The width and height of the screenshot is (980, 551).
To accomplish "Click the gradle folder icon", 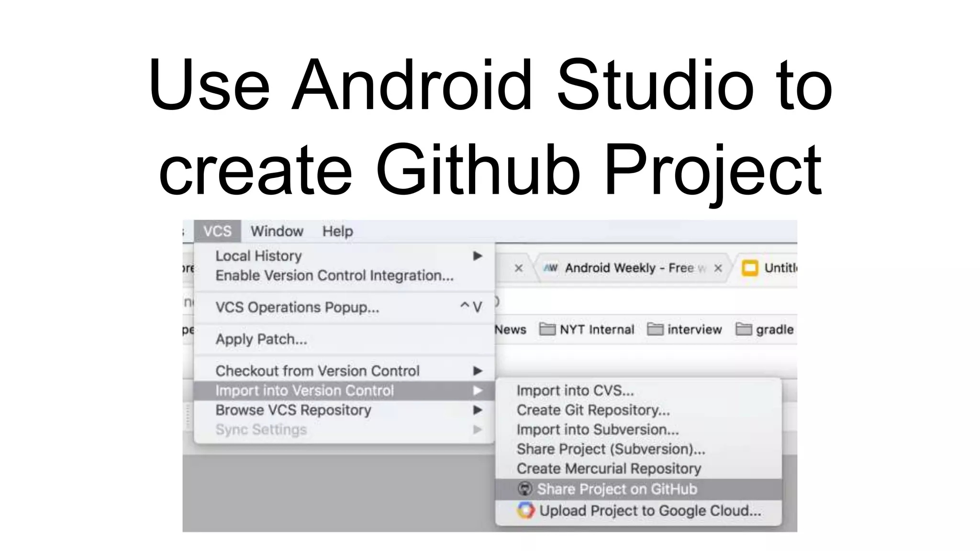I will pos(744,330).
